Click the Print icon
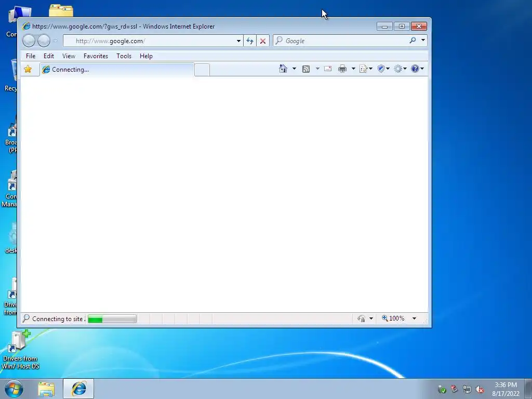This screenshot has width=532, height=399. pyautogui.click(x=342, y=69)
